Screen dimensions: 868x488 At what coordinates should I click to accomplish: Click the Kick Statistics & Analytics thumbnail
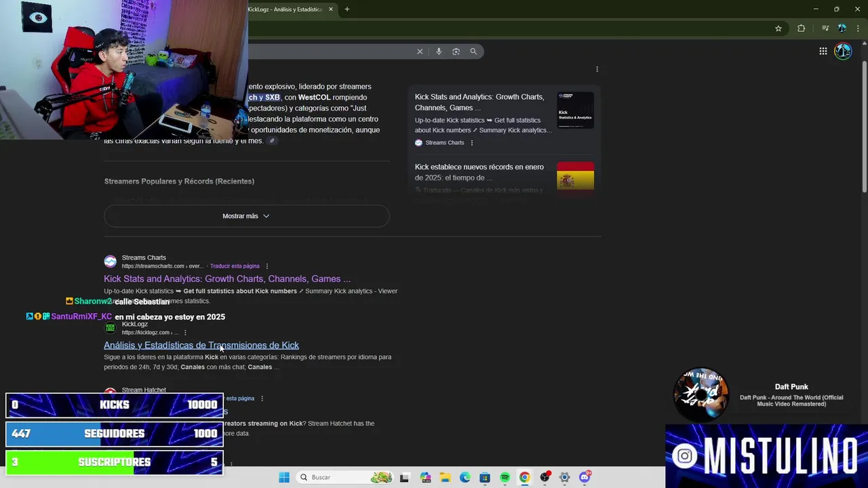click(575, 110)
